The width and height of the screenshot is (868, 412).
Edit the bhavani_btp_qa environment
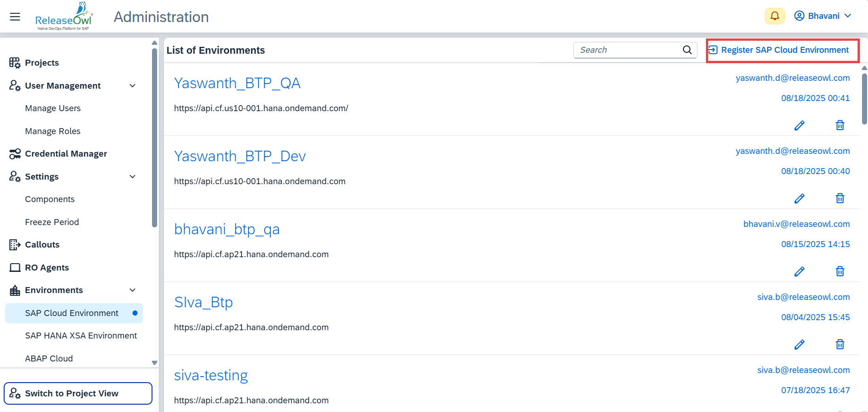point(800,271)
